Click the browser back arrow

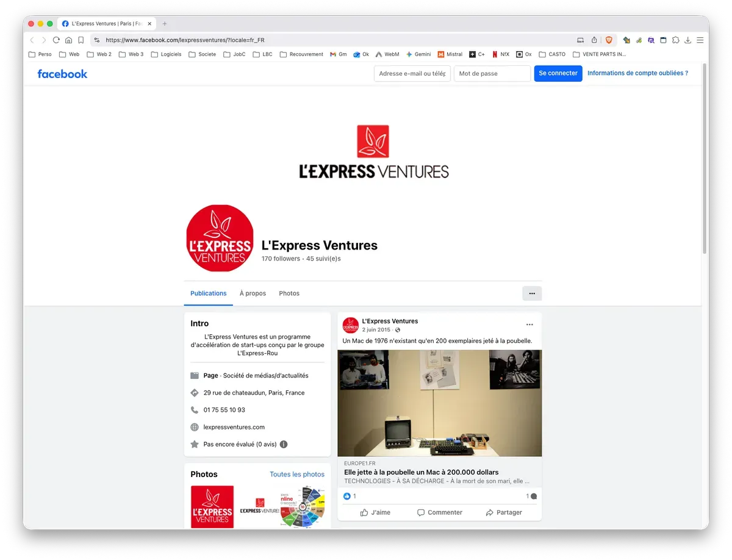pyautogui.click(x=32, y=40)
